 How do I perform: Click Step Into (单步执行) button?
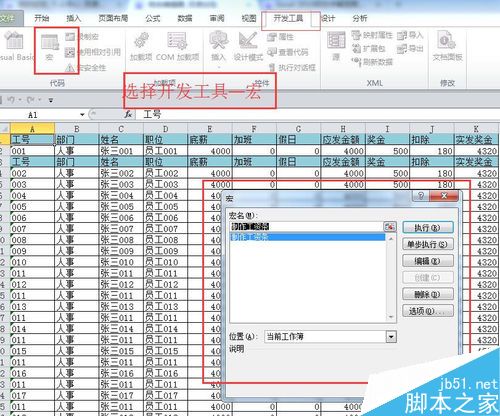point(428,244)
